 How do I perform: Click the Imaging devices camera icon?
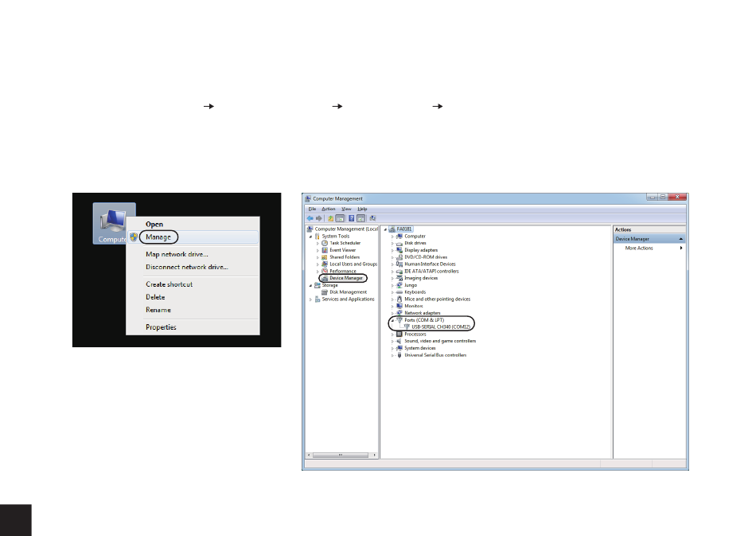pos(399,278)
